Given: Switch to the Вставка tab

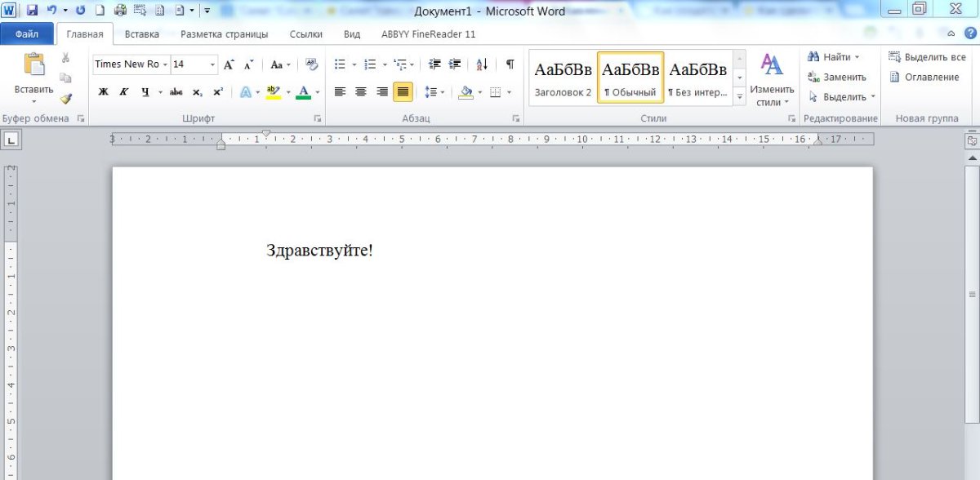Looking at the screenshot, I should click(142, 34).
